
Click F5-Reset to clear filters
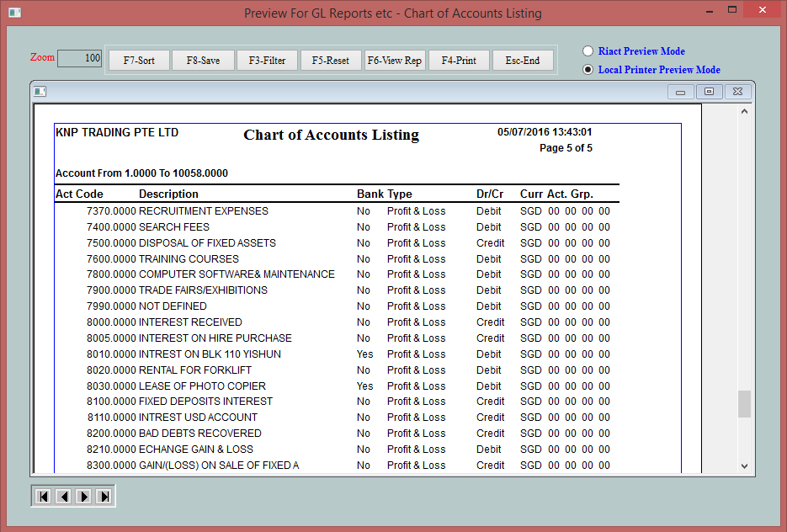tap(331, 61)
